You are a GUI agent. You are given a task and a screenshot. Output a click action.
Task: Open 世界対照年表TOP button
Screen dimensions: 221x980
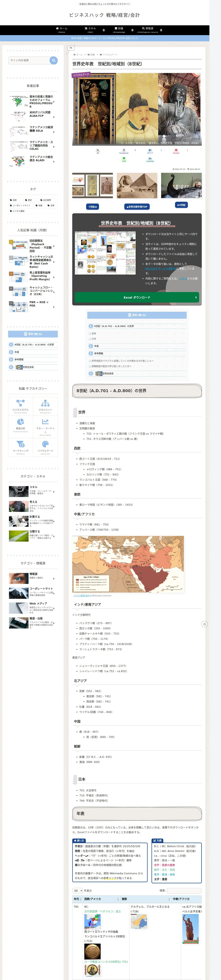click(x=137, y=207)
